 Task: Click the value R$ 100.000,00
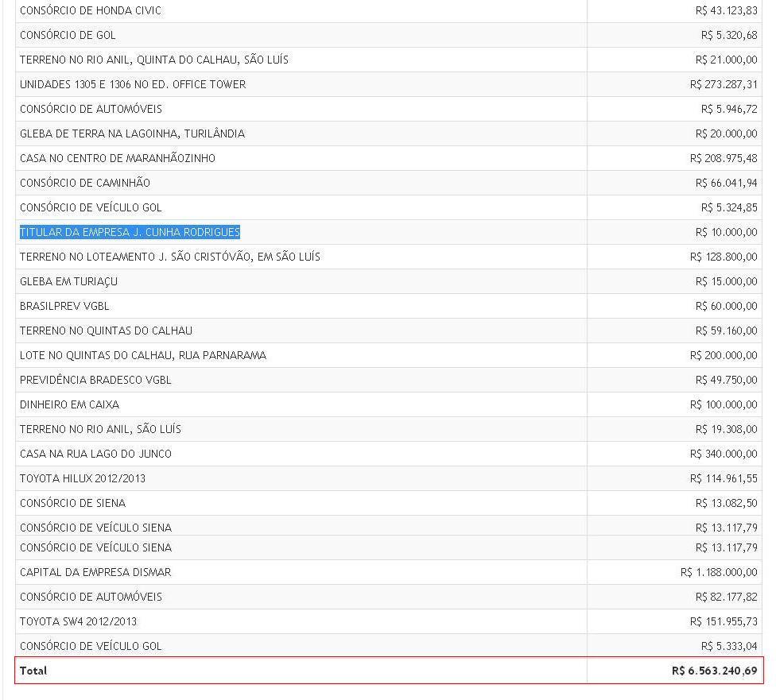click(x=724, y=404)
